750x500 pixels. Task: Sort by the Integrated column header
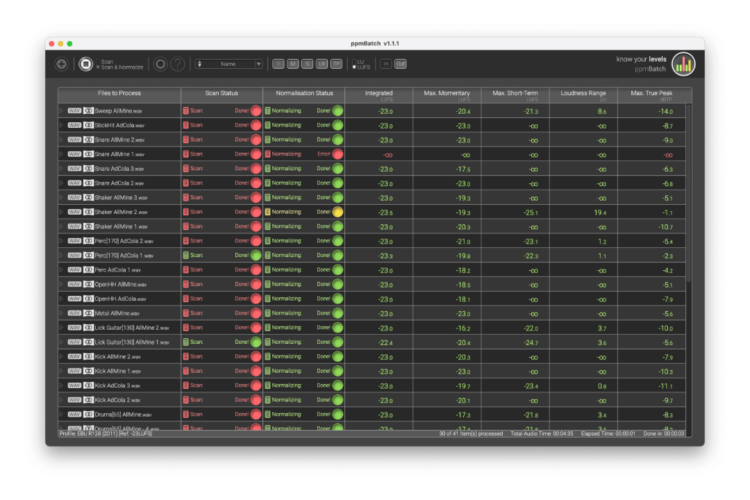(379, 93)
